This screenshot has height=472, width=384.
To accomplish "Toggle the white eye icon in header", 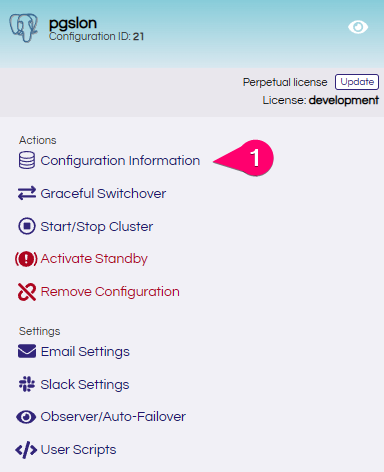I will [358, 27].
